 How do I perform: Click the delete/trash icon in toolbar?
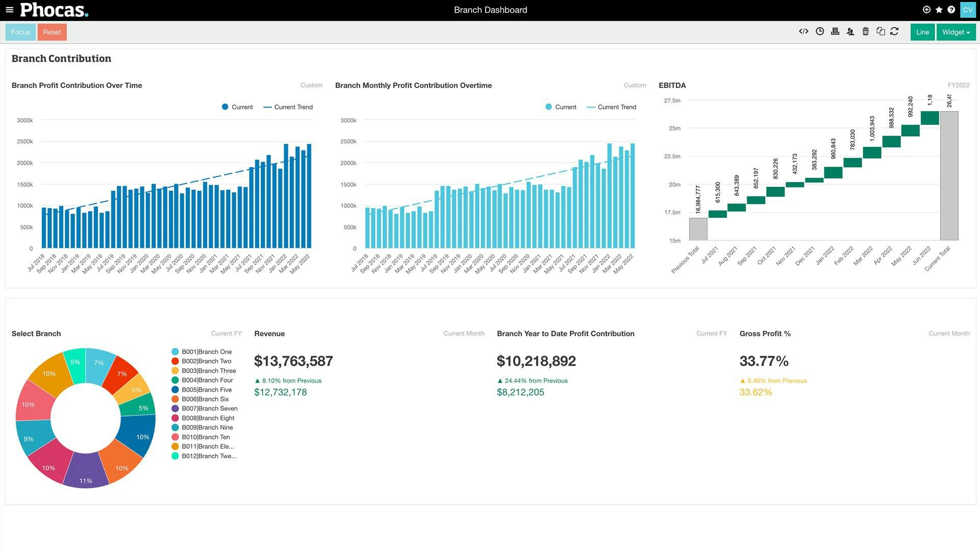pos(866,32)
